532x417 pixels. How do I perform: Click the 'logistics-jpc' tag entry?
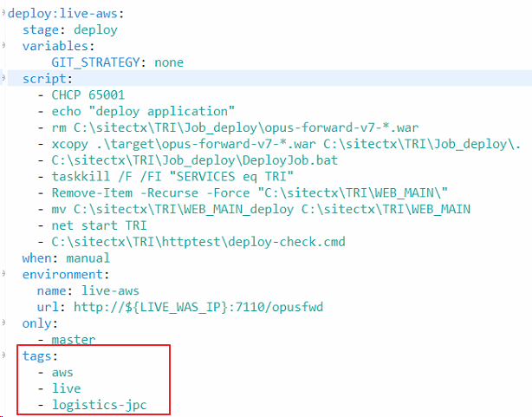click(99, 405)
